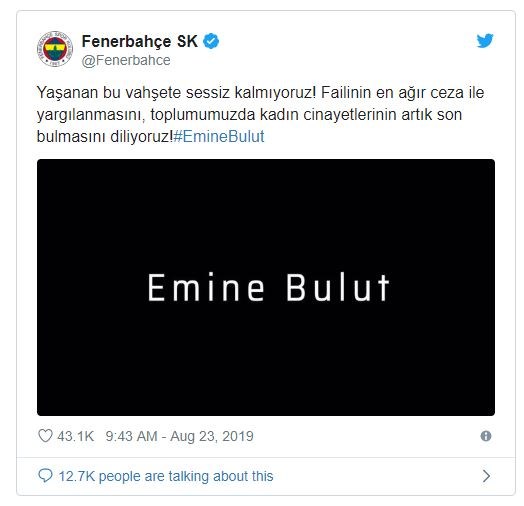Click the blue verified checkmark badge
This screenshot has height=506, width=524.
click(211, 41)
